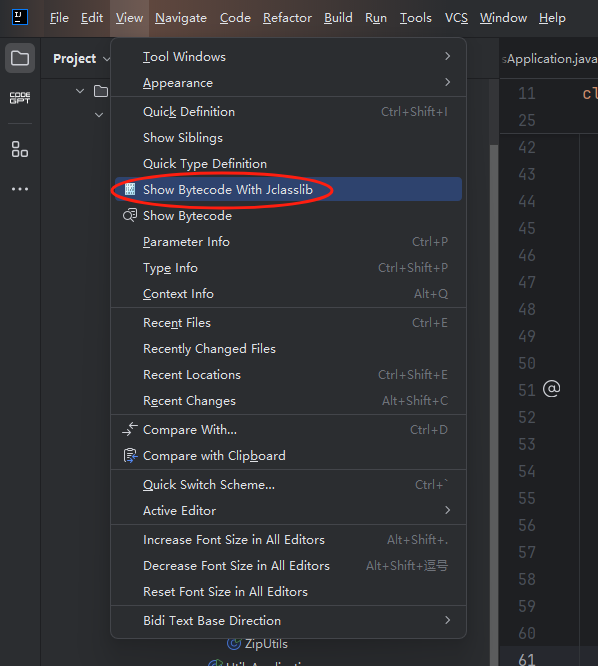This screenshot has width=598, height=666.
Task: Open Recent Changes
Action: click(288, 401)
